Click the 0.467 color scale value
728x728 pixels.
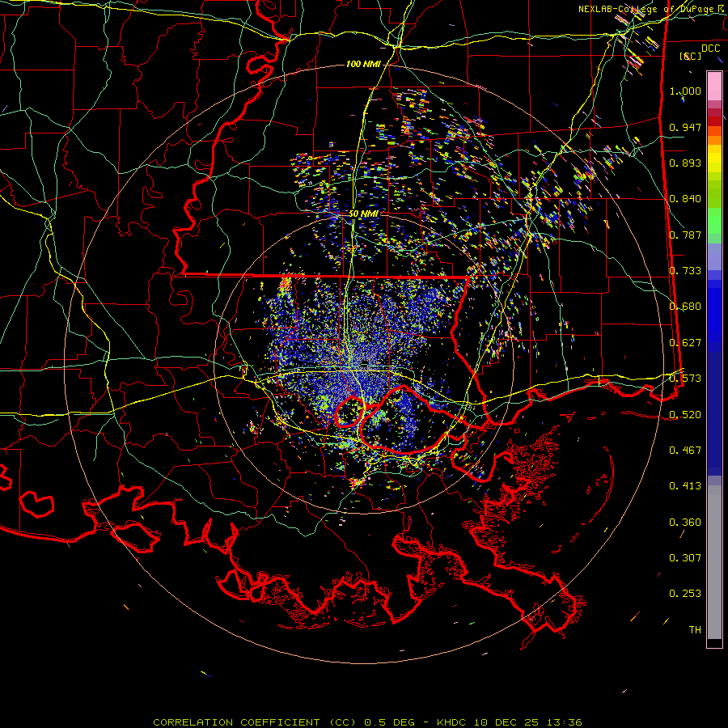(x=685, y=451)
